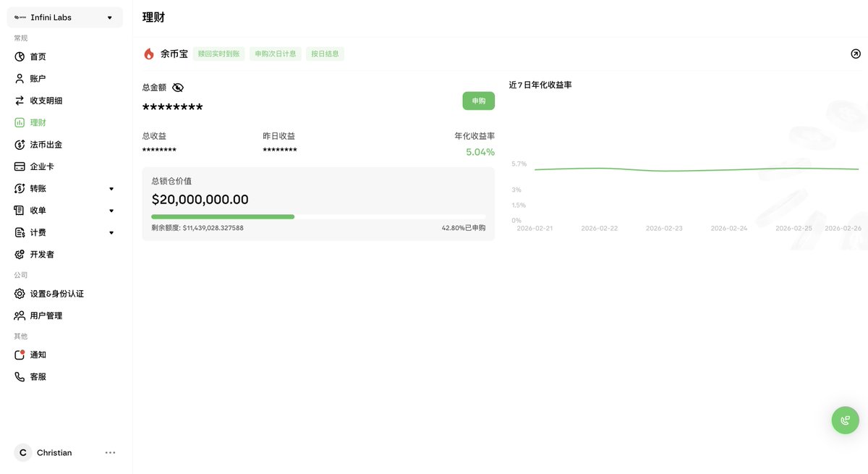The height and width of the screenshot is (474, 868).
Task: Click the Christian avatar circle
Action: (23, 452)
